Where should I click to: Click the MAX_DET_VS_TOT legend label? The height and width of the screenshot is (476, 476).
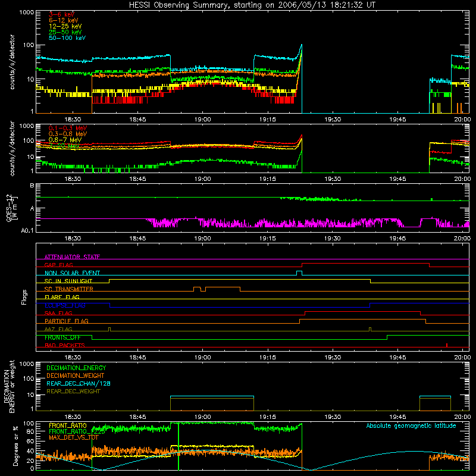pos(73,437)
